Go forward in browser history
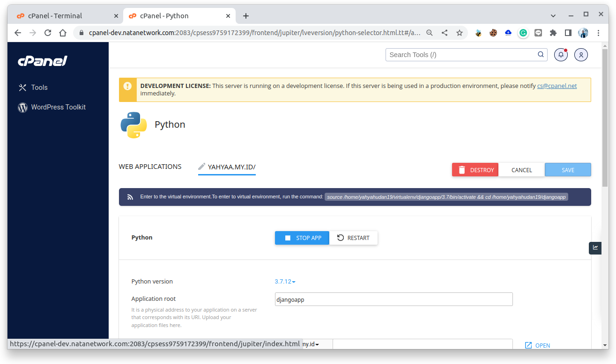Image resolution: width=616 pixels, height=364 pixels. 33,33
